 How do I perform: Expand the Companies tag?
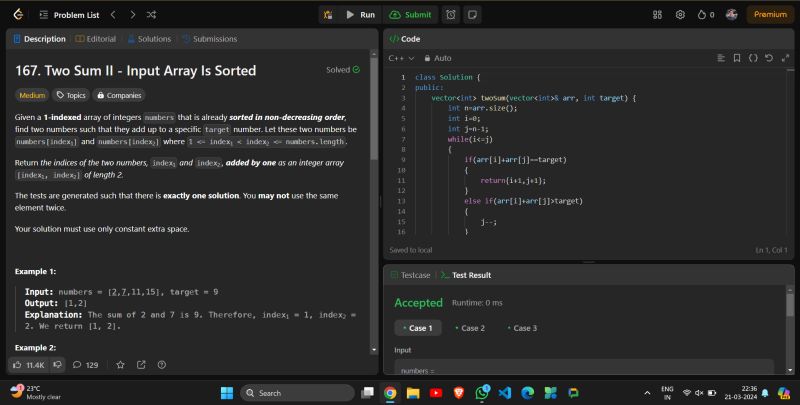pos(119,95)
